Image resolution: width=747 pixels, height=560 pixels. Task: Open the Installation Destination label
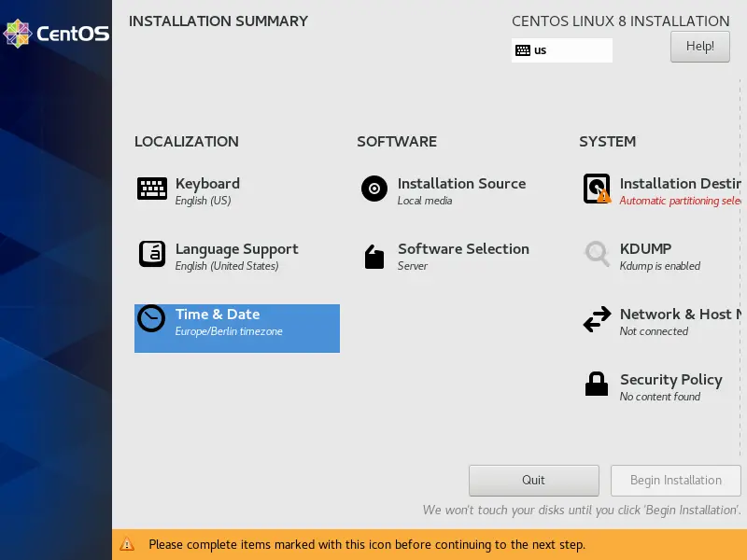[681, 183]
